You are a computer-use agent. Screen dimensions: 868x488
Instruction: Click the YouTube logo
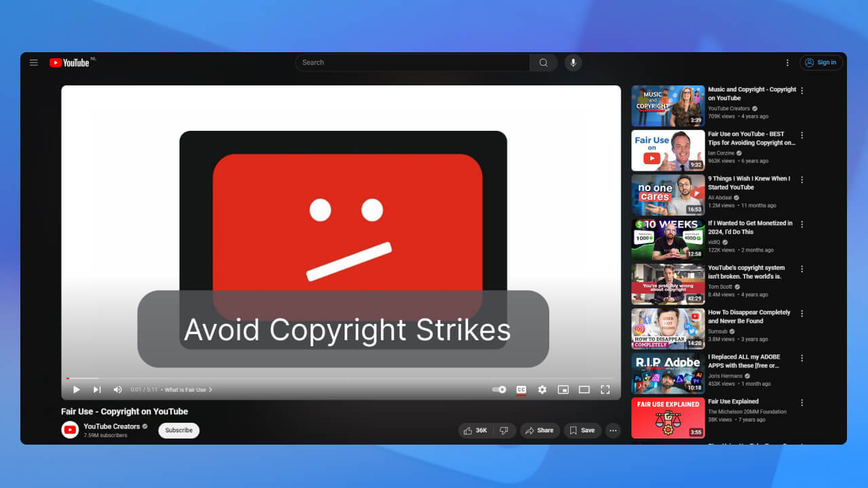(x=70, y=62)
